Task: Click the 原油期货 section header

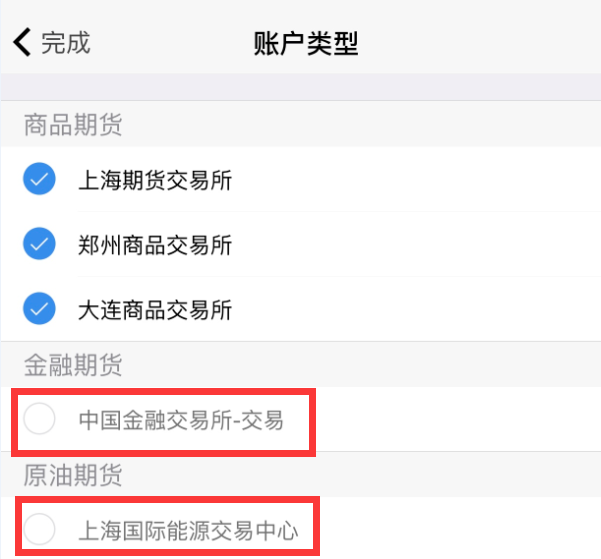Action: click(x=73, y=474)
